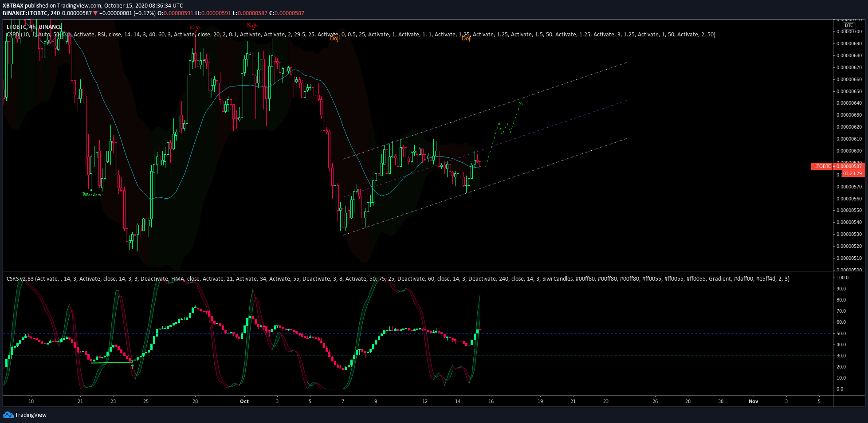Click the open value O:0.00000591
Viewport: 868px width, 423px height.
coord(175,13)
